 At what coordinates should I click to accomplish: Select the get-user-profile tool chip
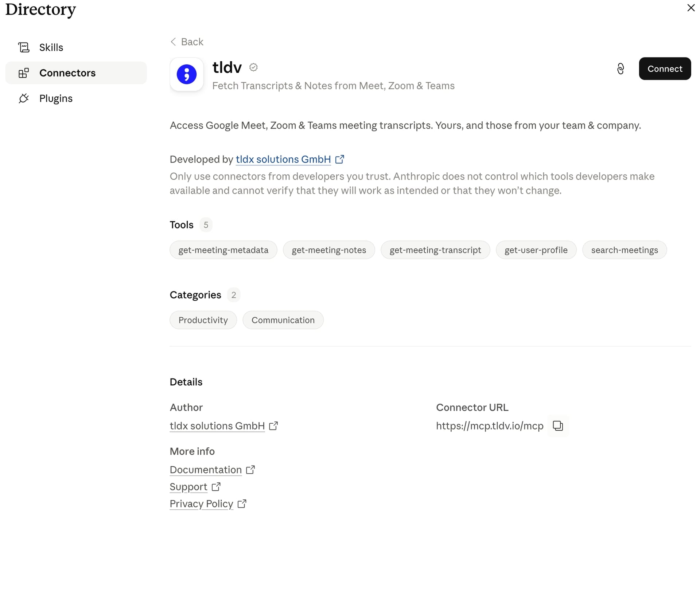pyautogui.click(x=536, y=250)
